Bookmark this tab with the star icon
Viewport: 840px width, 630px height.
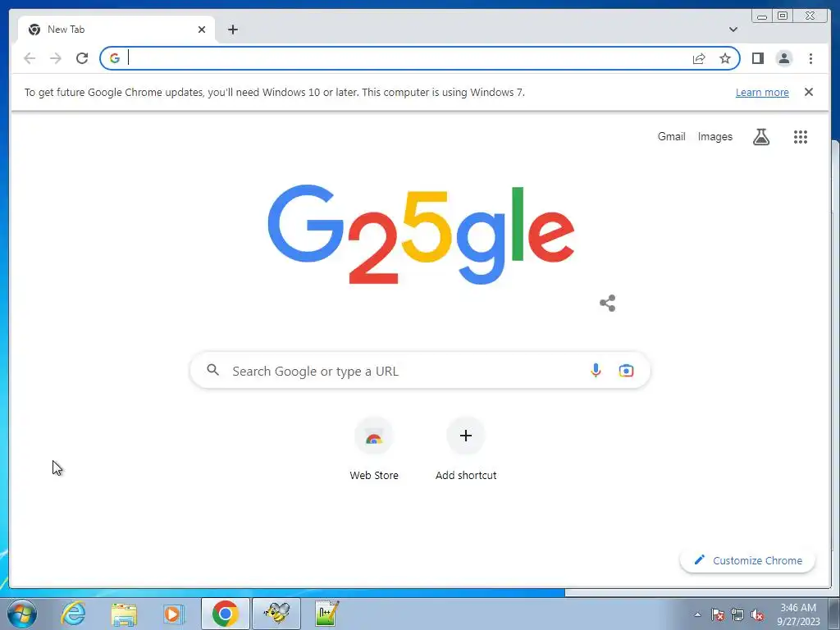[725, 58]
